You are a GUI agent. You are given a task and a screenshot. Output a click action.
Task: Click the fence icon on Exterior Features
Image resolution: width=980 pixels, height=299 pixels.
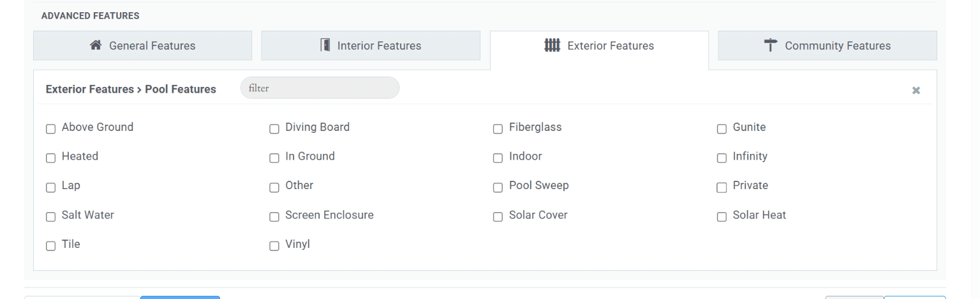[x=552, y=45]
